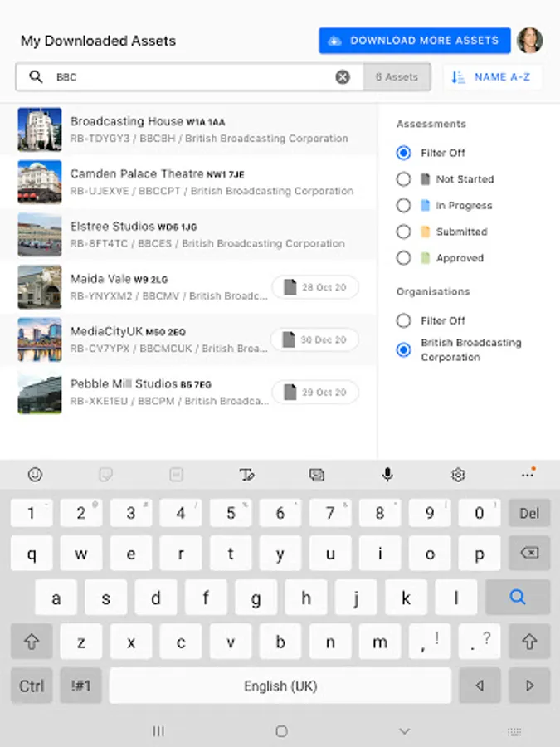Select Assessments Filter Off radio

[403, 153]
